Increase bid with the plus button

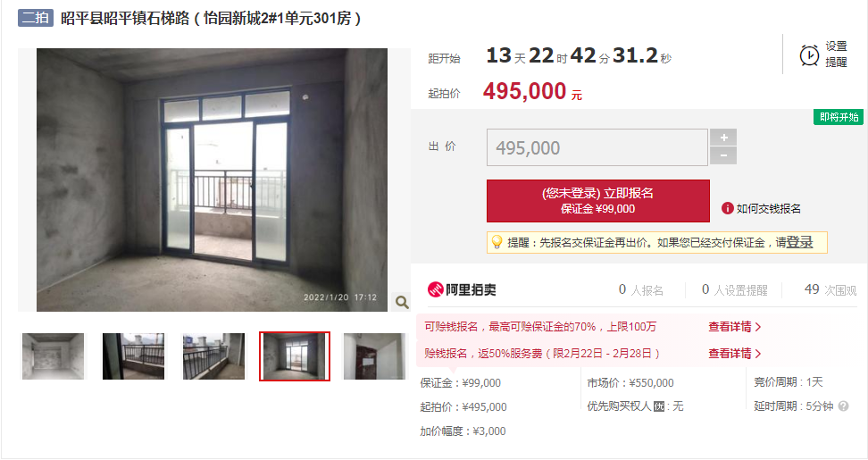pos(723,138)
